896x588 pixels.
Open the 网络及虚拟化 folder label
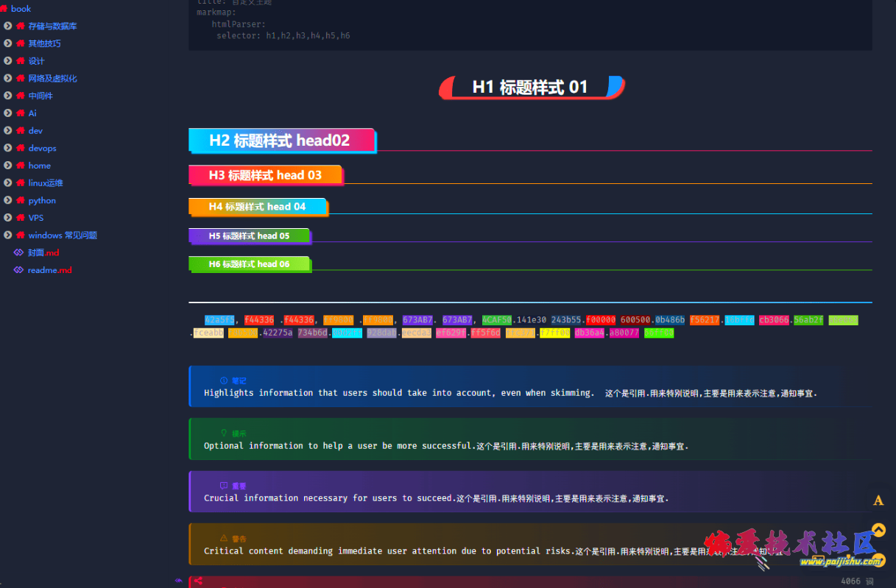52,78
